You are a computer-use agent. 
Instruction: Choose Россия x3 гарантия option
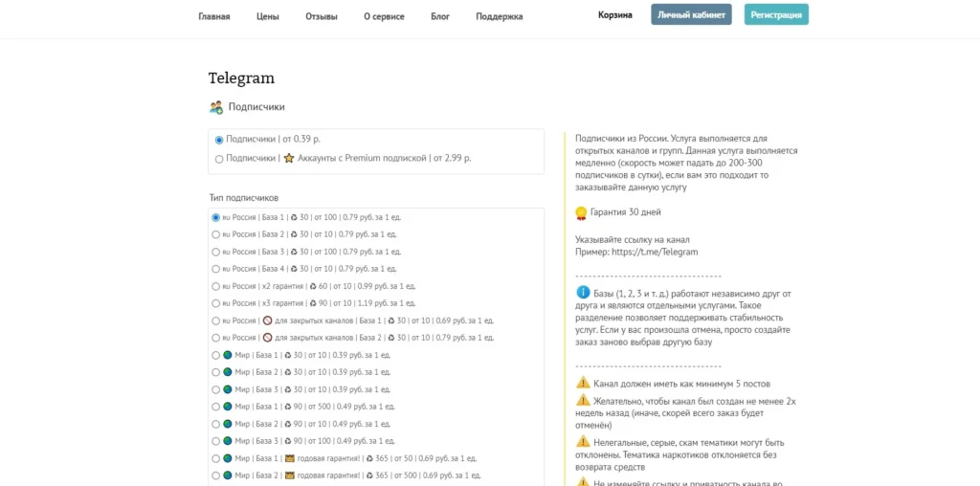click(x=215, y=303)
